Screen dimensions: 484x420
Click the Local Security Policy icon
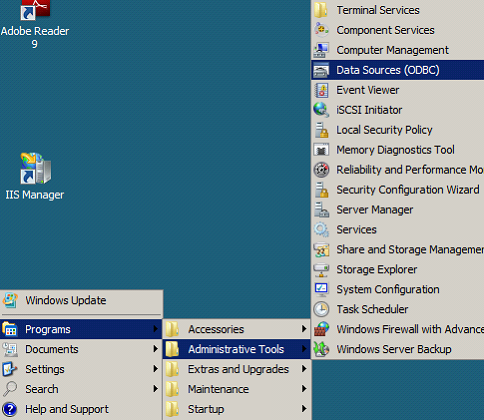pyautogui.click(x=321, y=130)
